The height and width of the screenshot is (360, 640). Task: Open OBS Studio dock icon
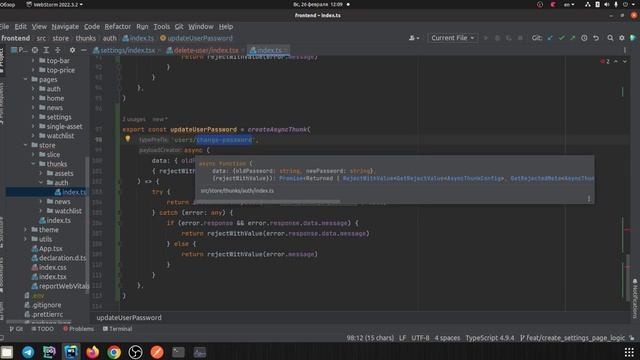click(x=136, y=352)
